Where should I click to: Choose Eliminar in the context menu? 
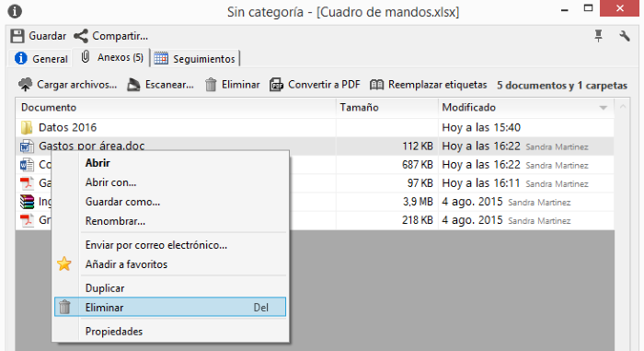170,308
